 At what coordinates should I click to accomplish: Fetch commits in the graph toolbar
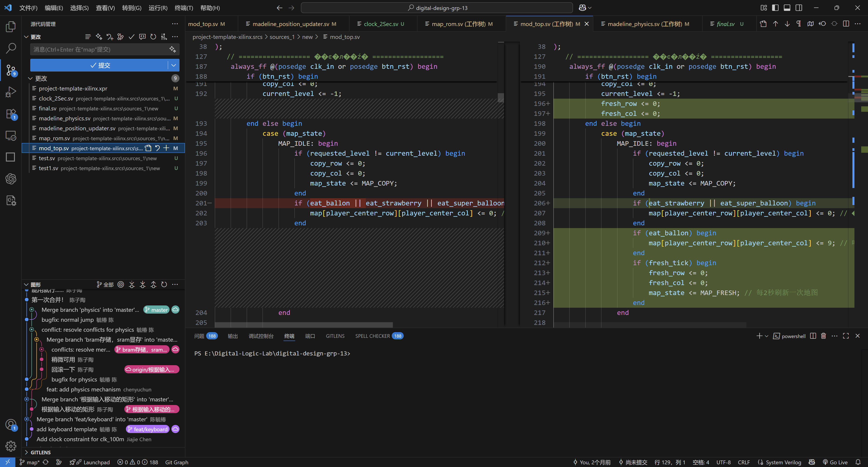(x=132, y=285)
